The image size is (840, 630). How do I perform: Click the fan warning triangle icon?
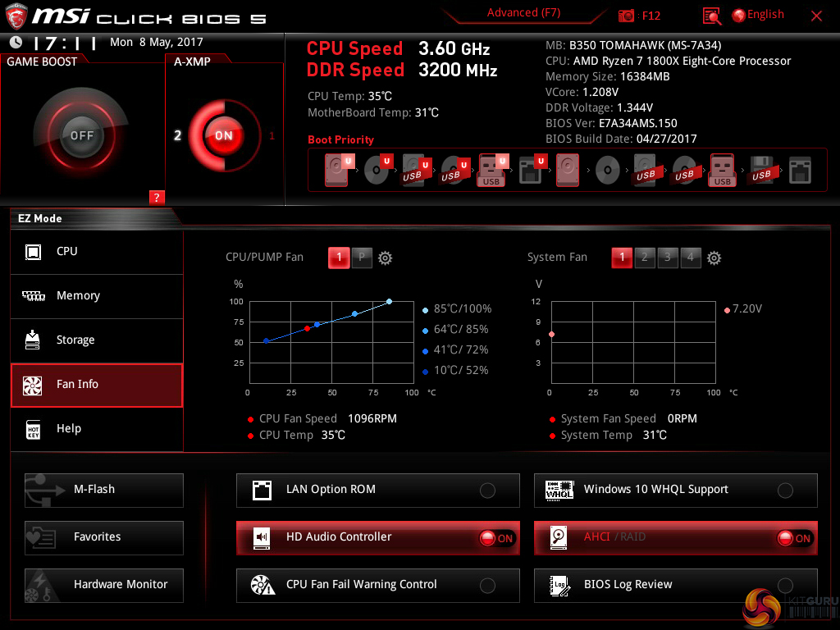coord(262,585)
